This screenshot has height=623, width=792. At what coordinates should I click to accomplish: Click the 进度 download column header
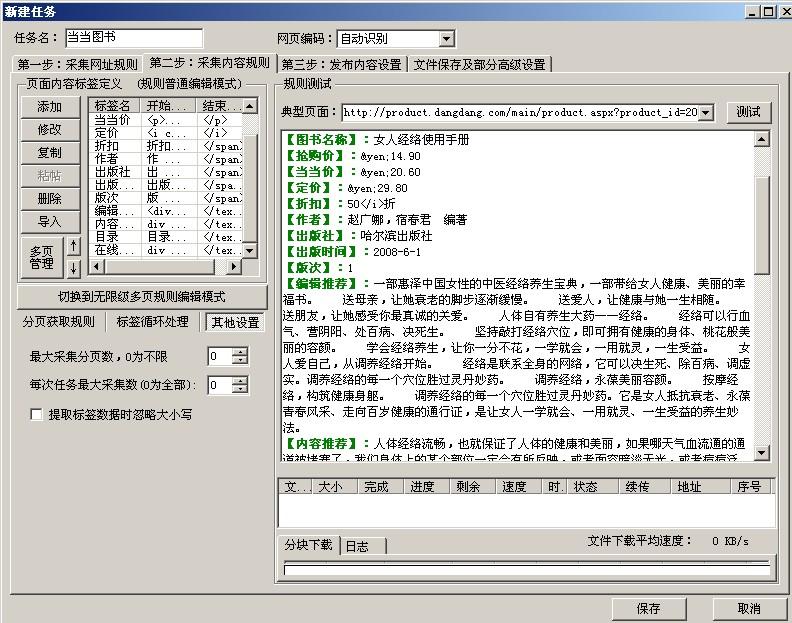[426, 486]
